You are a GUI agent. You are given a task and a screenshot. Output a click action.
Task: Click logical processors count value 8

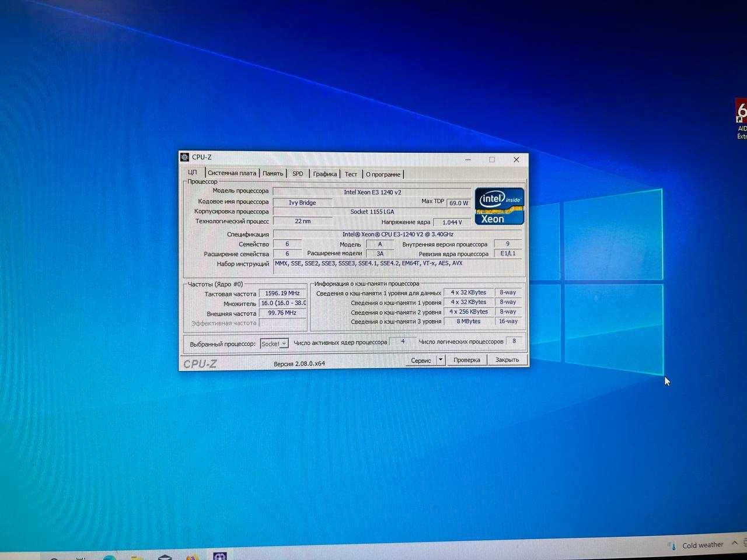click(x=514, y=341)
